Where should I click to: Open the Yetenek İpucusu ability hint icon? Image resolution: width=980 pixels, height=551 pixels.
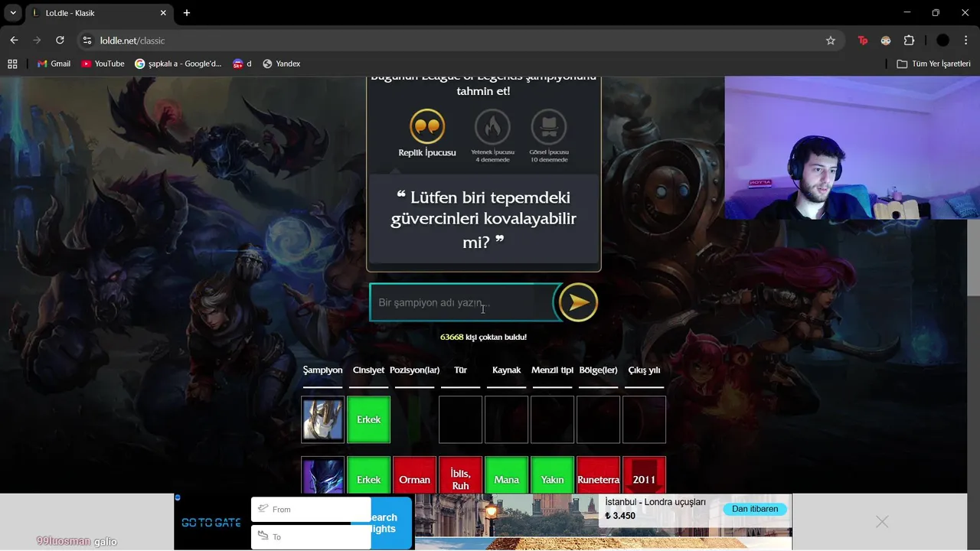pos(493,126)
